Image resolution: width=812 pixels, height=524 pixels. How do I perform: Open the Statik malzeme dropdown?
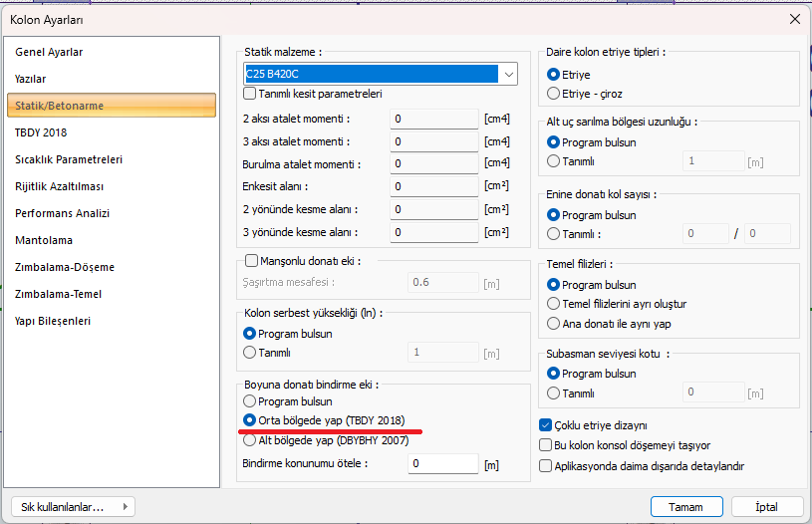click(508, 75)
